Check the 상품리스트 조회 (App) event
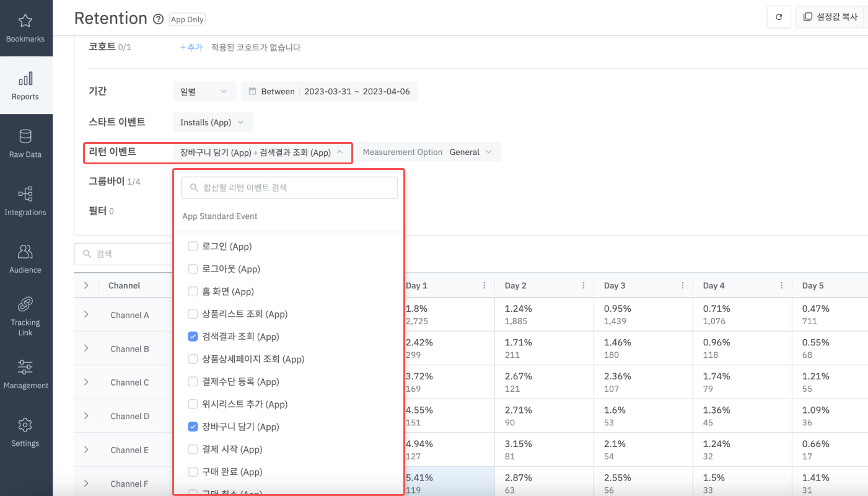 193,314
